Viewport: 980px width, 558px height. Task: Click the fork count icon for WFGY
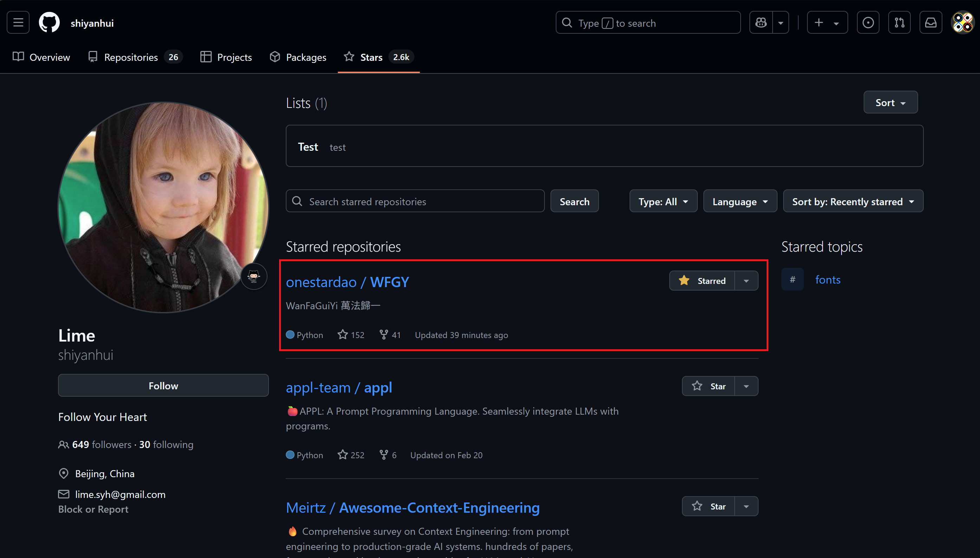(383, 335)
